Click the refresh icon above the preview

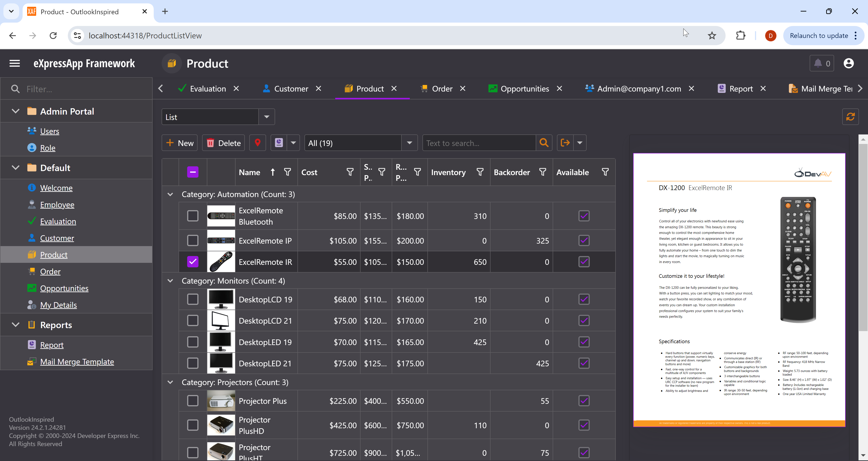tap(850, 117)
